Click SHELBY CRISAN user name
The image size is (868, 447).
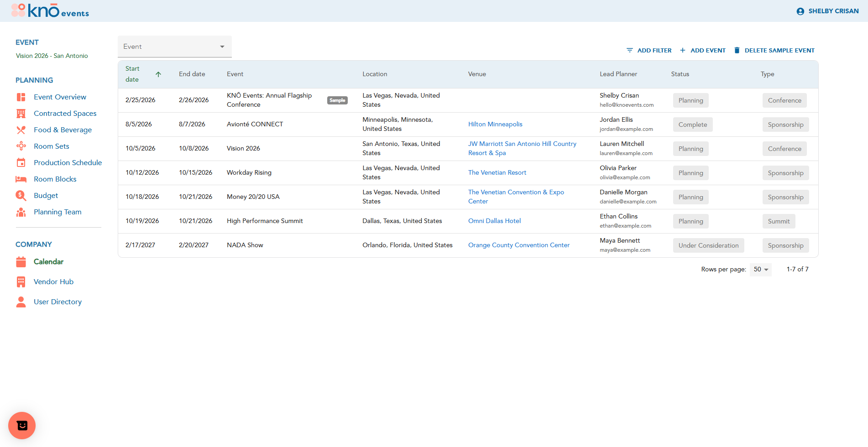coord(833,11)
